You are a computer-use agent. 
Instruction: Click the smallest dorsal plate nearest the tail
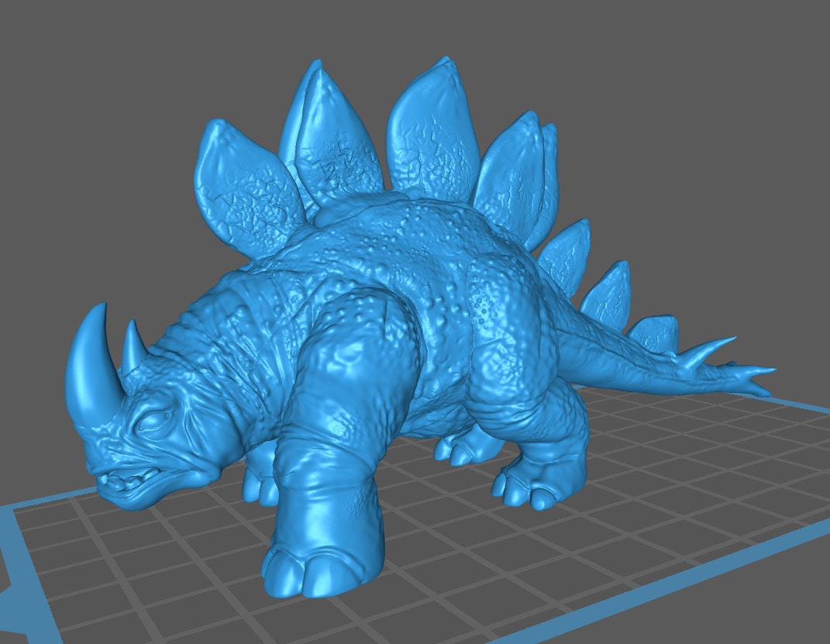coord(655,332)
